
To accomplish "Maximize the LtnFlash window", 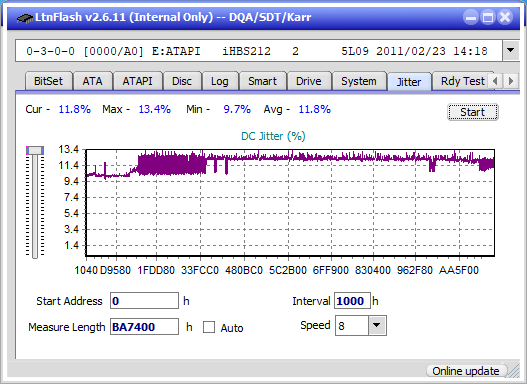I will coord(488,17).
